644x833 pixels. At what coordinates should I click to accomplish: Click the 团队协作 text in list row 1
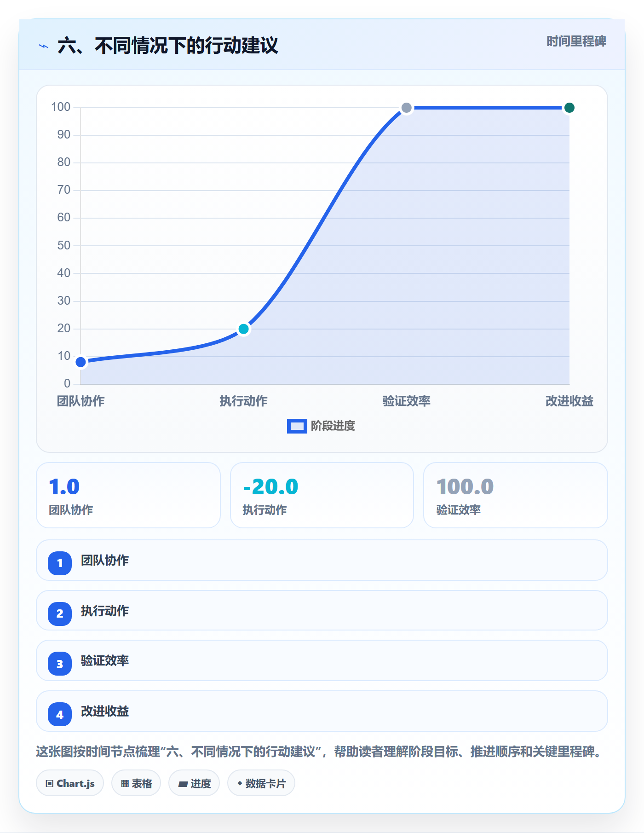[105, 561]
